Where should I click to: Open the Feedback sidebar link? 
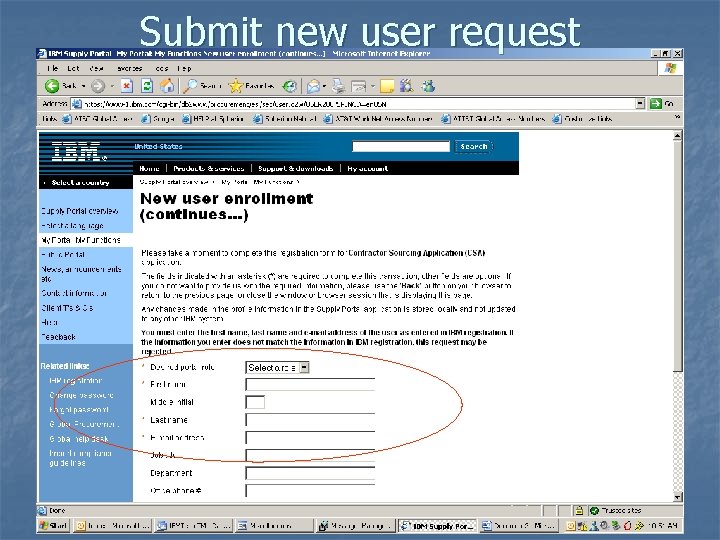click(58, 337)
